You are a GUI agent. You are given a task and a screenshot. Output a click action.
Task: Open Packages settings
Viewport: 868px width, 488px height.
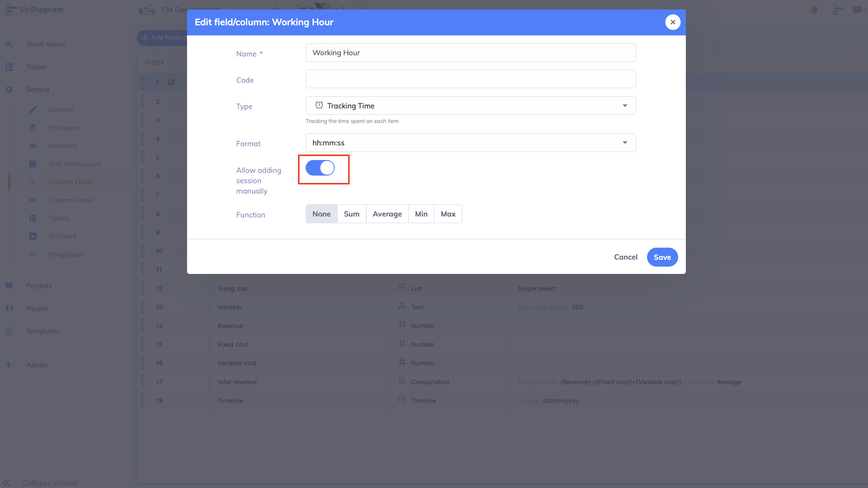64,128
